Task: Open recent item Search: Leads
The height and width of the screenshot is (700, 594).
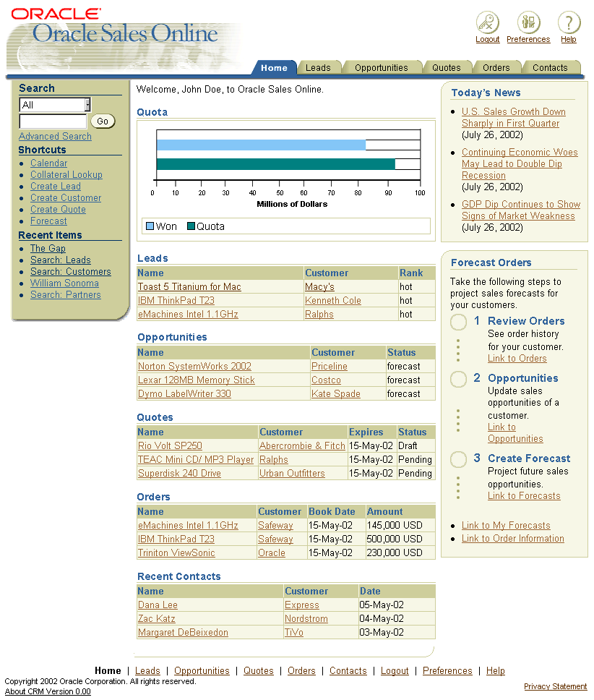Action: [60, 260]
